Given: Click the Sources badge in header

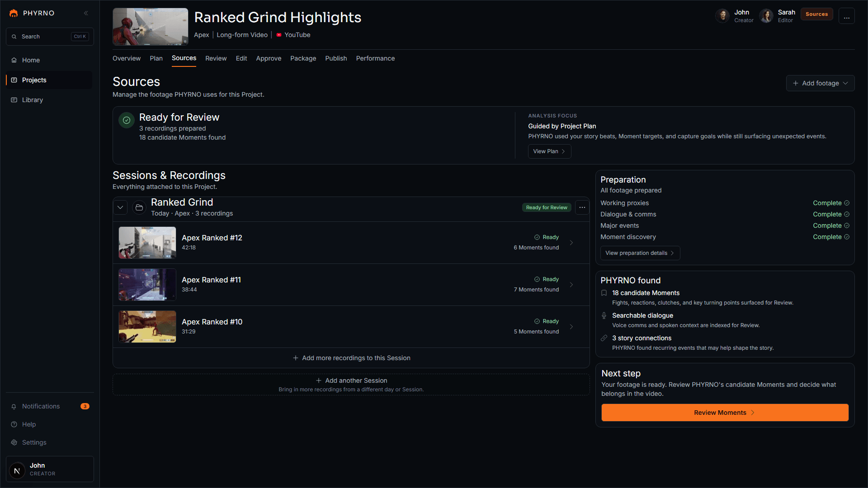Looking at the screenshot, I should 816,14.
